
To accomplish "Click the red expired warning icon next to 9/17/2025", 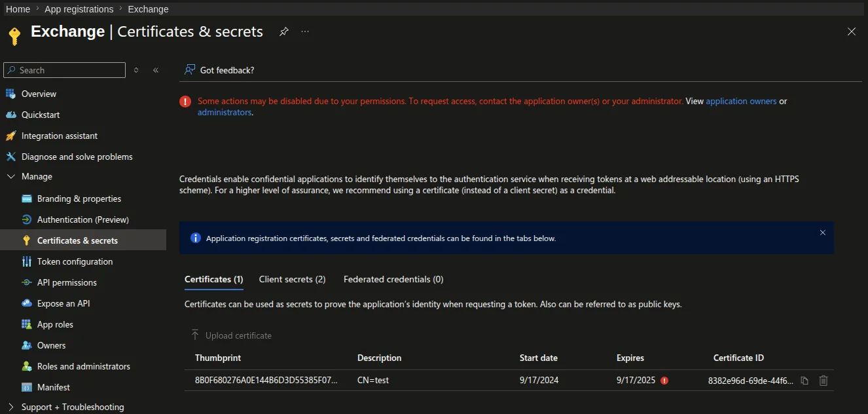I will (x=664, y=381).
